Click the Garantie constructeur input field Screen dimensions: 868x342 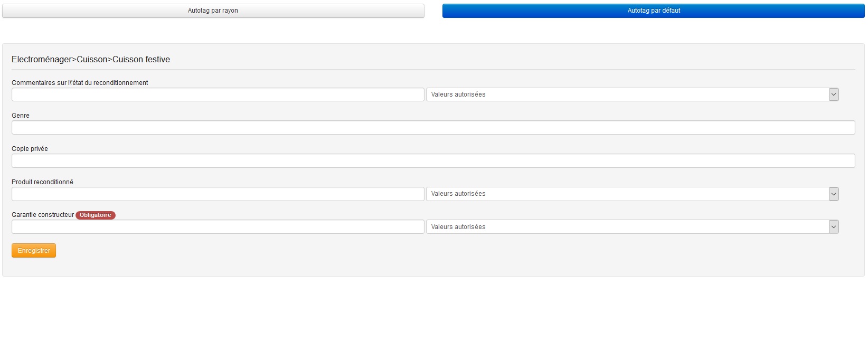click(x=218, y=227)
